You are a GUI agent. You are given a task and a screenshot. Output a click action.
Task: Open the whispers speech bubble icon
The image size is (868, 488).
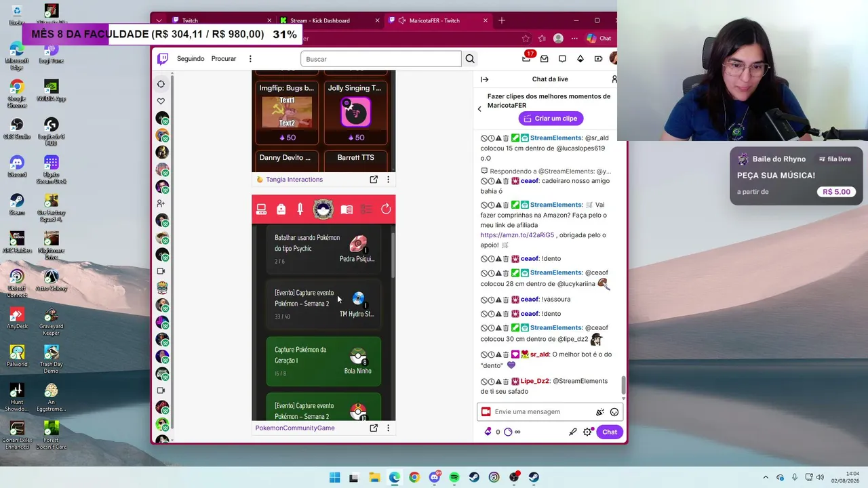tap(562, 59)
